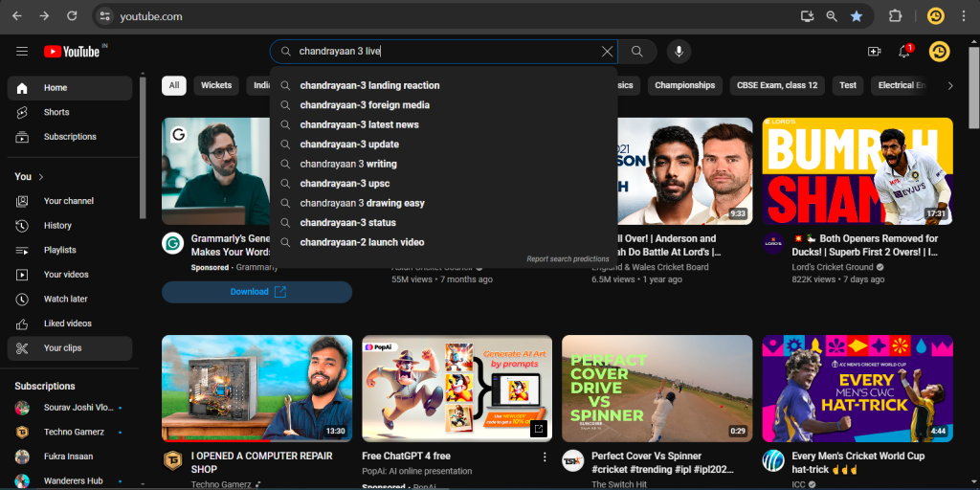Open Every Men's CWC Hat-trick thumbnail
This screenshot has height=490, width=980.
[x=857, y=389]
